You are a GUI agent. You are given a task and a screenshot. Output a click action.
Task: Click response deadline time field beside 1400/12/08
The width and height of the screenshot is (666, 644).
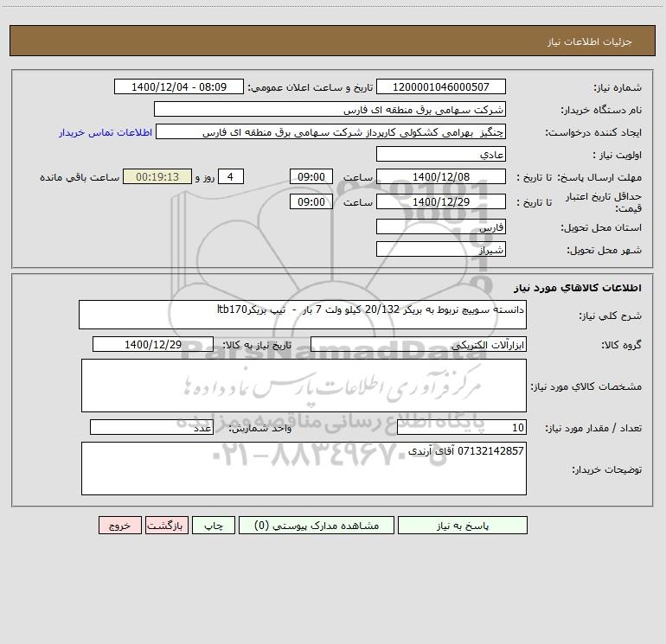311,176
